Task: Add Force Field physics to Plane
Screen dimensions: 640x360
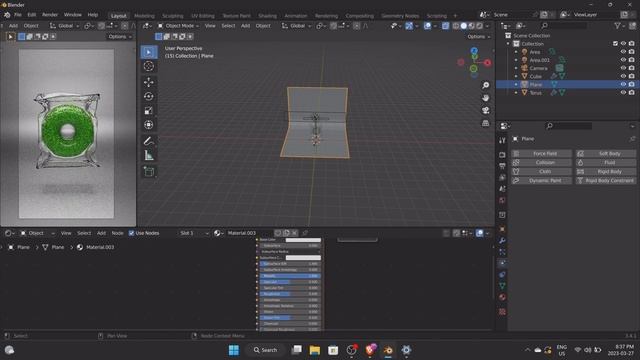Action: [541, 153]
